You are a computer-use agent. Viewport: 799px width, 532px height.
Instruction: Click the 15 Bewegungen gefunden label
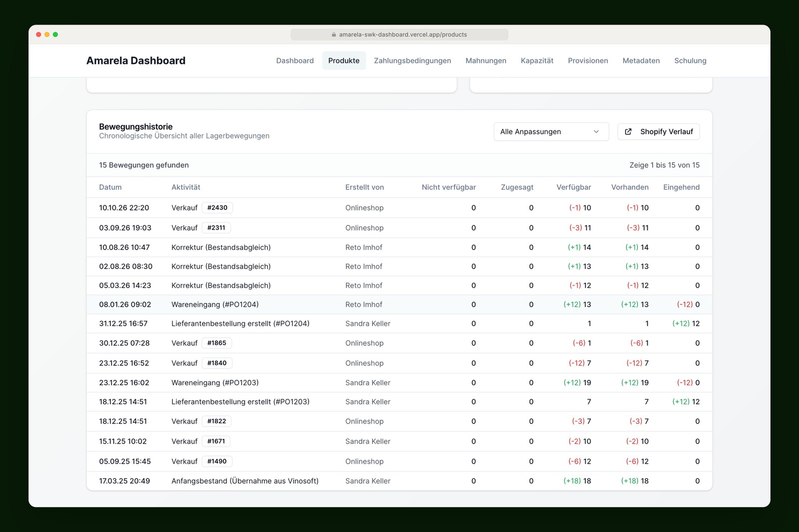(x=144, y=165)
